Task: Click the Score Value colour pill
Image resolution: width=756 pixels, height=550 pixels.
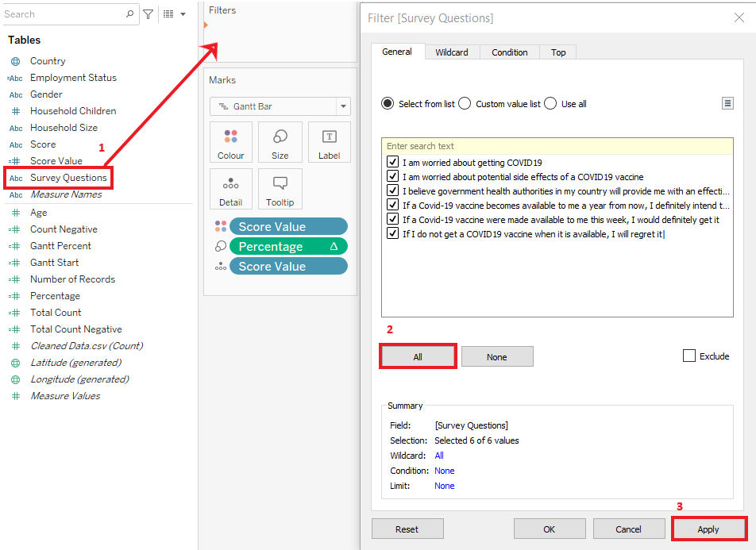Action: click(288, 227)
